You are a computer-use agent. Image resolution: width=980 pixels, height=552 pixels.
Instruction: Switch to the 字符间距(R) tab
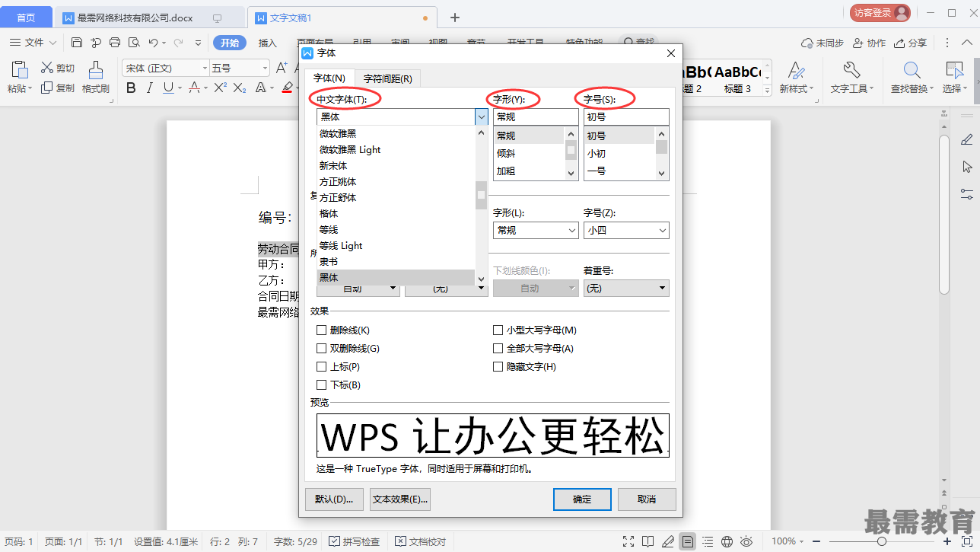(387, 78)
